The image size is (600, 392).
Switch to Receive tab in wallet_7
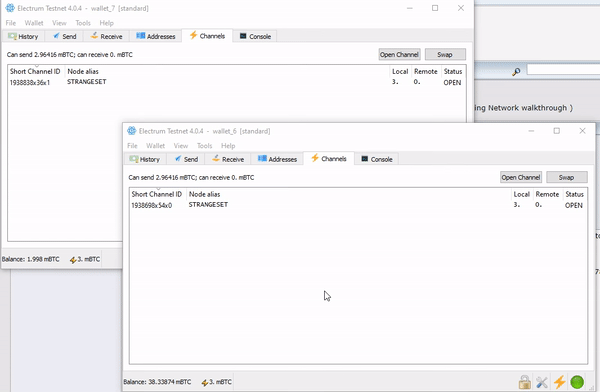(x=106, y=36)
